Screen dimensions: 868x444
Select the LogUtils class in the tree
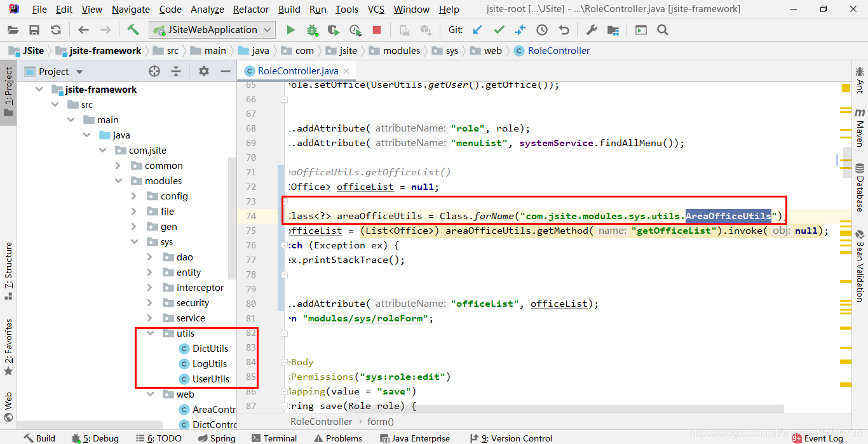[209, 364]
